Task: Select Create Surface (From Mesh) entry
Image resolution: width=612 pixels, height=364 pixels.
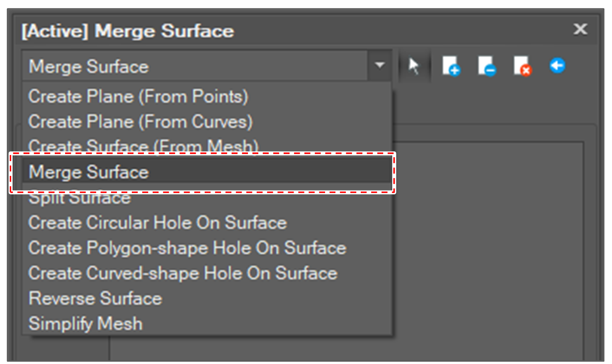Action: 143,146
